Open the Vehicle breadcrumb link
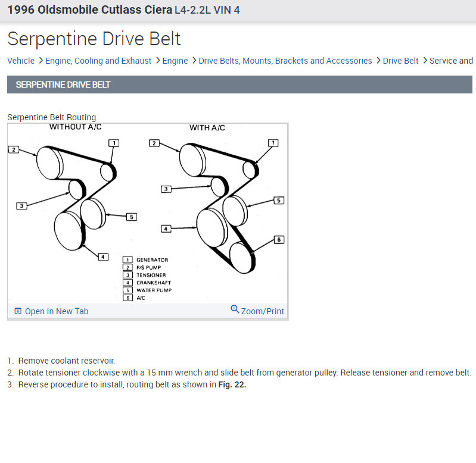Image resolution: width=476 pixels, height=463 pixels. pyautogui.click(x=21, y=61)
